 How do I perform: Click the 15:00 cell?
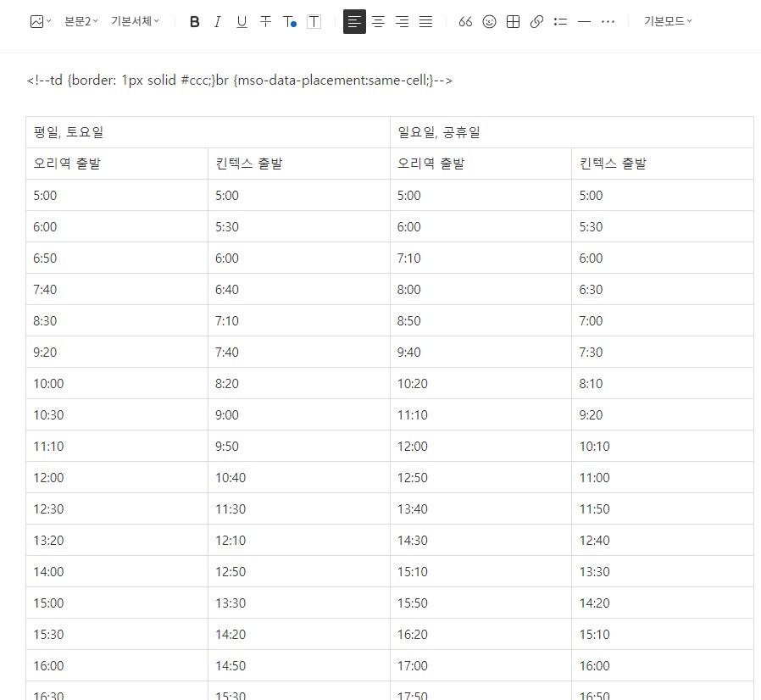(x=117, y=603)
